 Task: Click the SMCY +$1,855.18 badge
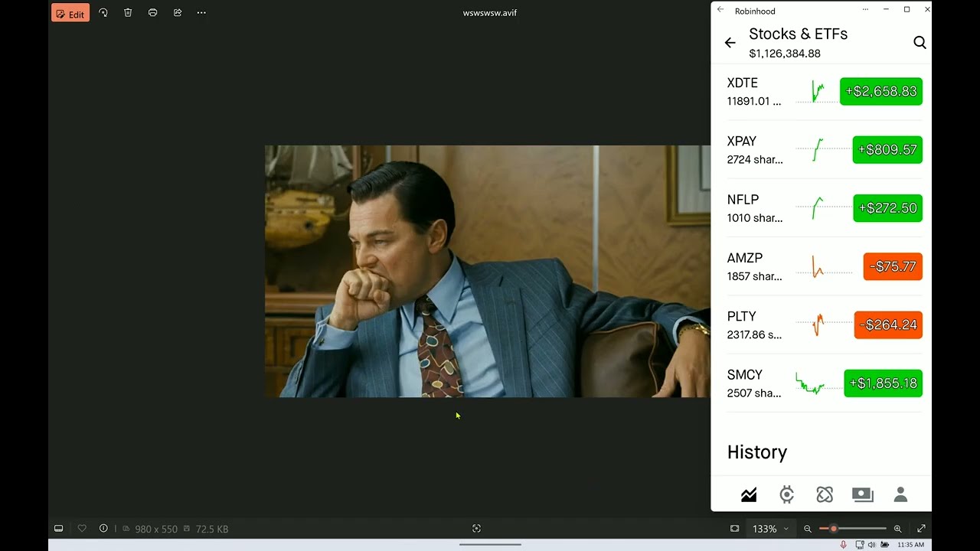[x=884, y=383]
